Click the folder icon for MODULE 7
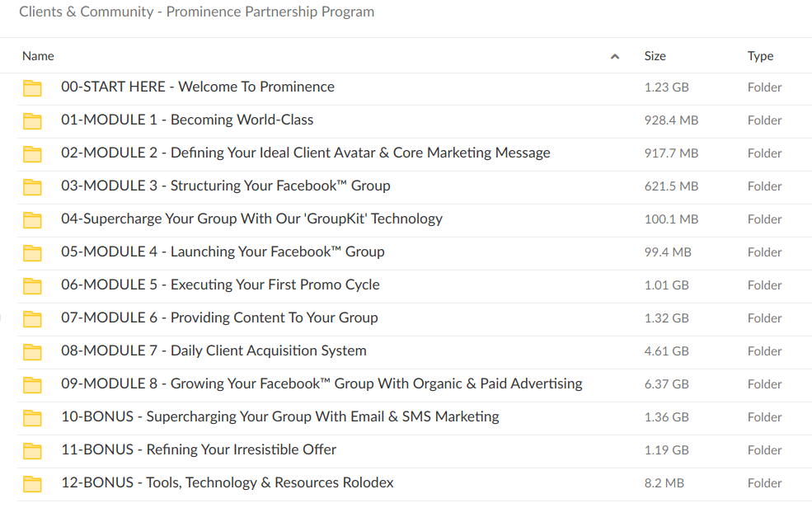This screenshot has height=508, width=812. [x=32, y=351]
